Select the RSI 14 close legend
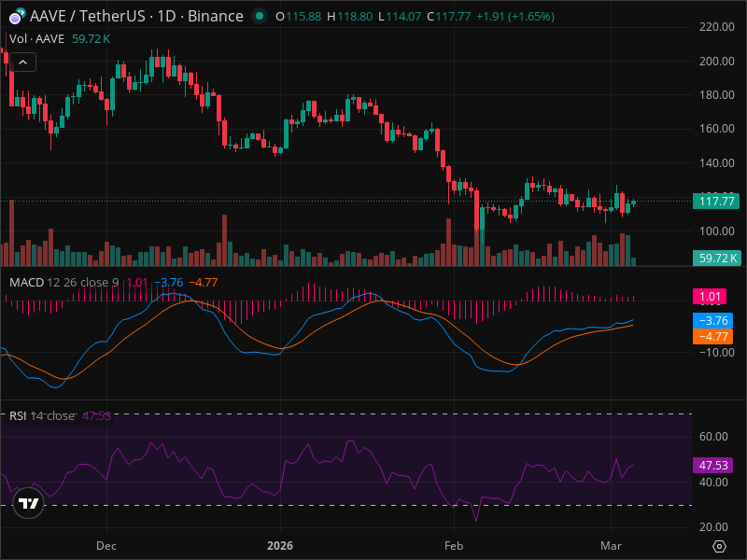Image resolution: width=747 pixels, height=560 pixels. 42,415
